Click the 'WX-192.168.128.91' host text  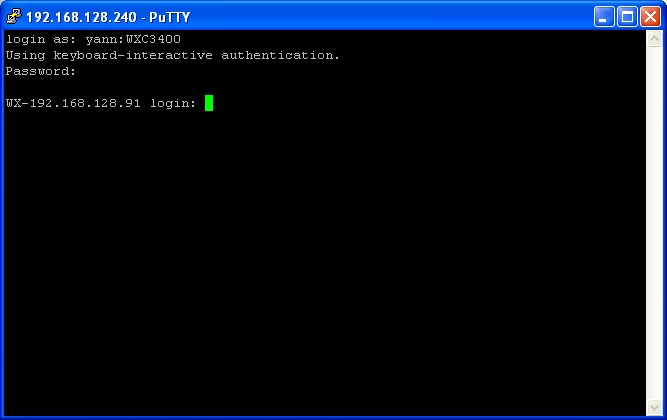click(x=73, y=103)
